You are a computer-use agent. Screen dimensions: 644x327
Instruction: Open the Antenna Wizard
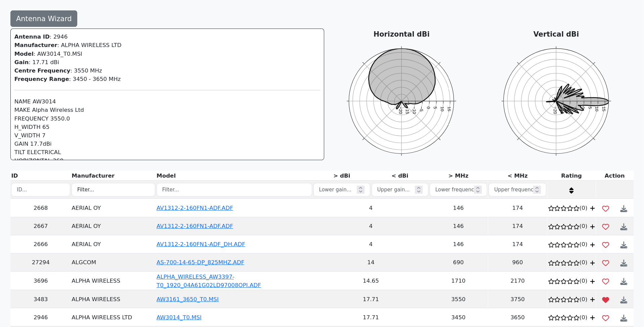[x=44, y=18]
